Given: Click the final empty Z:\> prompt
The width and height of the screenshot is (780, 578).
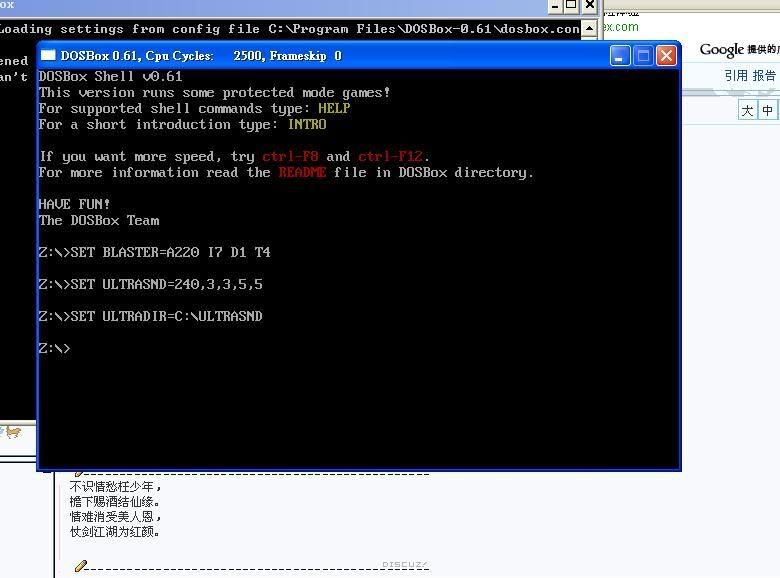Looking at the screenshot, I should pos(55,348).
